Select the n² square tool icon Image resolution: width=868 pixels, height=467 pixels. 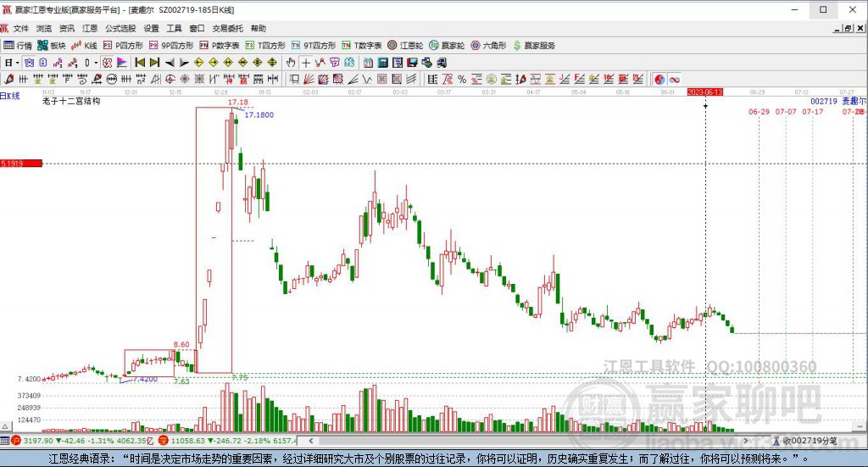coord(141,80)
